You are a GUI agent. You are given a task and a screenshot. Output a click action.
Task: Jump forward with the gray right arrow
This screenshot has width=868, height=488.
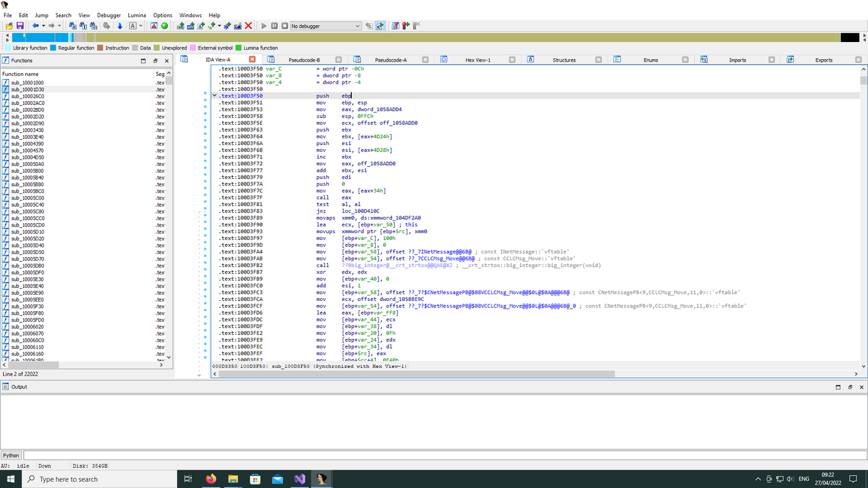coord(52,26)
